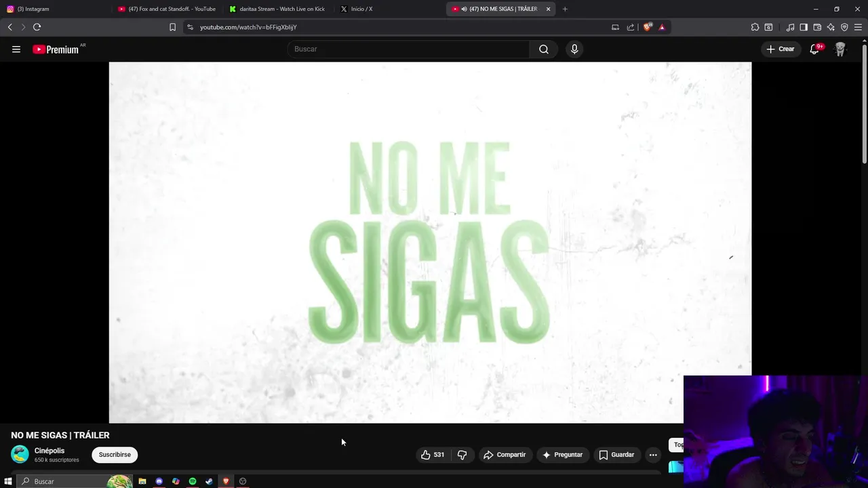Open Brave playlist music note icon

click(x=790, y=27)
